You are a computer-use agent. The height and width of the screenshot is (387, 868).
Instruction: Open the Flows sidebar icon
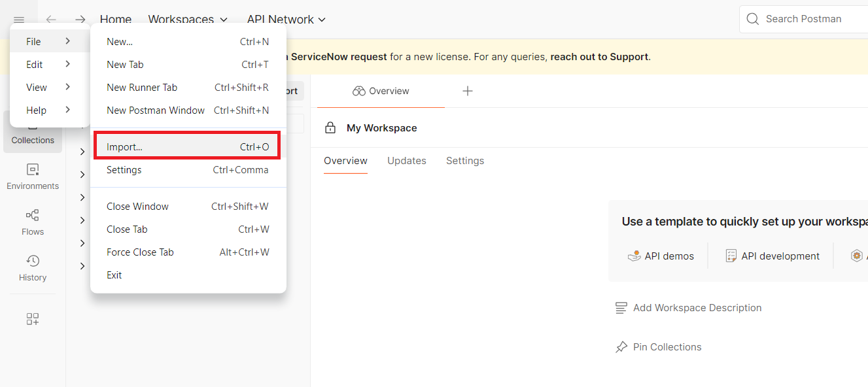point(33,222)
